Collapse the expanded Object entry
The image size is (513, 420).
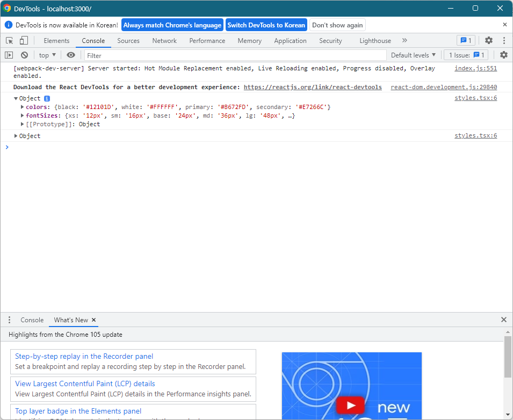16,98
